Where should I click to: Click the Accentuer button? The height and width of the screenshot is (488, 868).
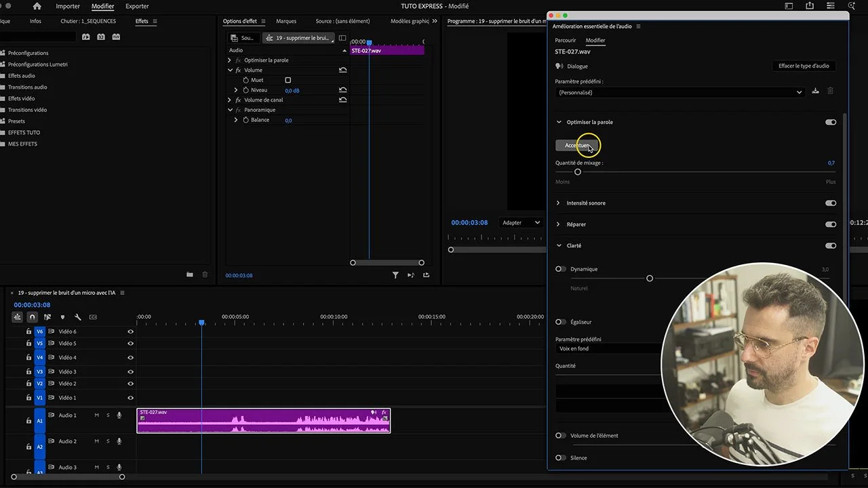[x=576, y=145]
